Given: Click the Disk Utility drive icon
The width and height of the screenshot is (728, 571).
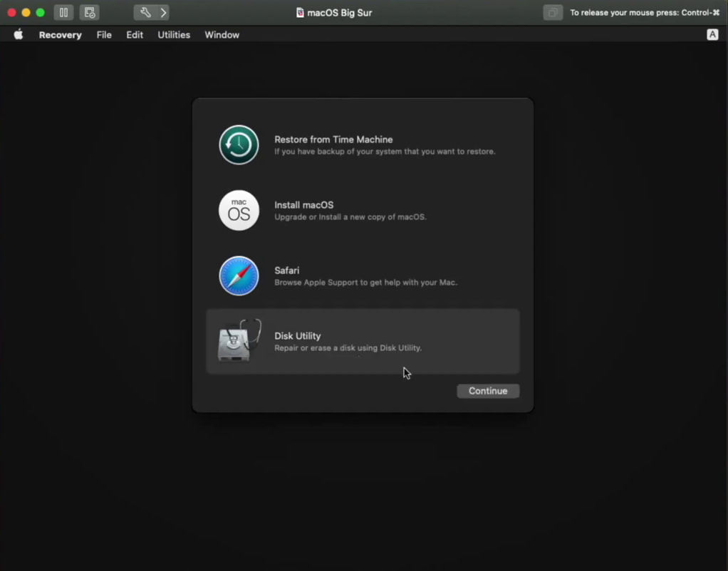Looking at the screenshot, I should coord(239,341).
